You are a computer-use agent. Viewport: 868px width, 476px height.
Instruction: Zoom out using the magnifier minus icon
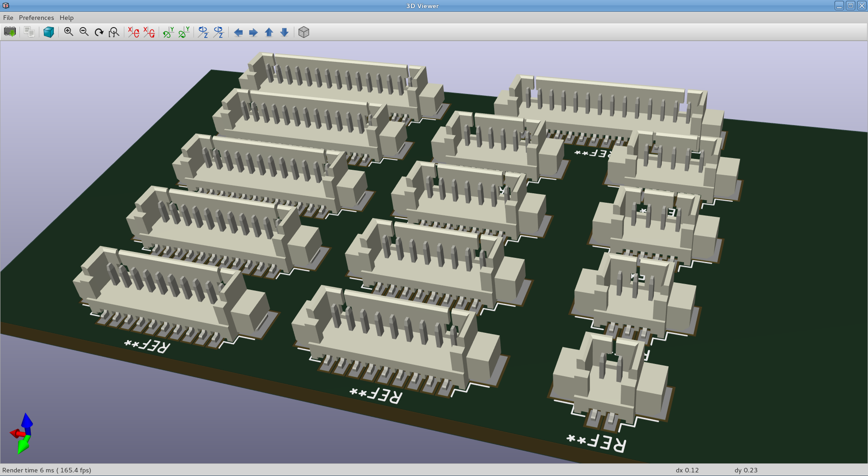tap(84, 32)
